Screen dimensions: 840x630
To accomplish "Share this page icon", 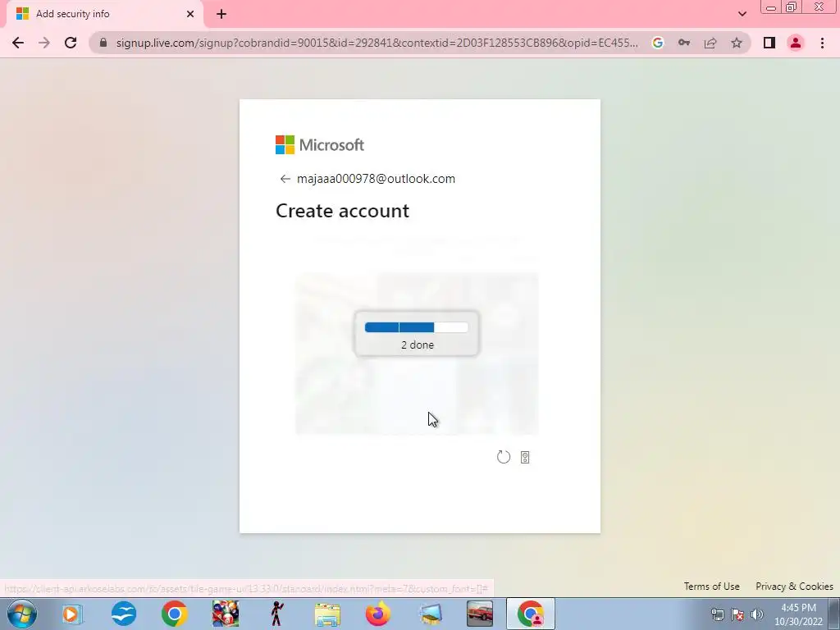I will 710,43.
